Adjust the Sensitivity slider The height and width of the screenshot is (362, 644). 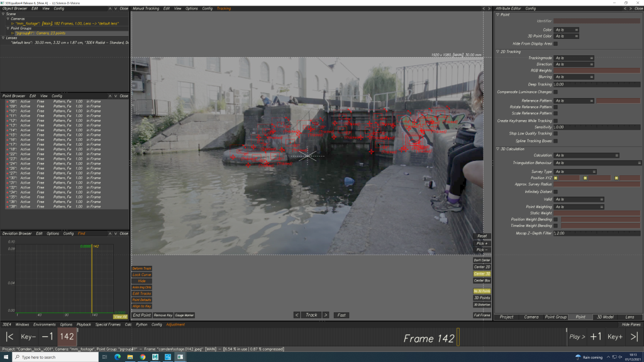pos(597,127)
